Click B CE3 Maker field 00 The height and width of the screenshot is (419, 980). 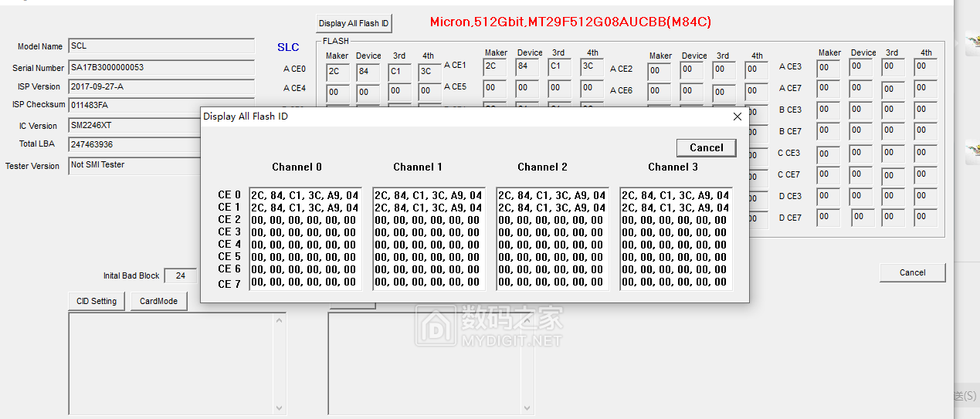click(828, 110)
